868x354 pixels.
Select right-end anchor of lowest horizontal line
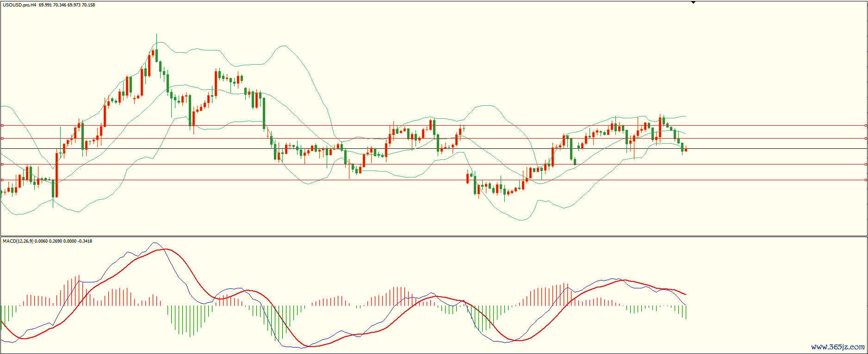(866, 180)
